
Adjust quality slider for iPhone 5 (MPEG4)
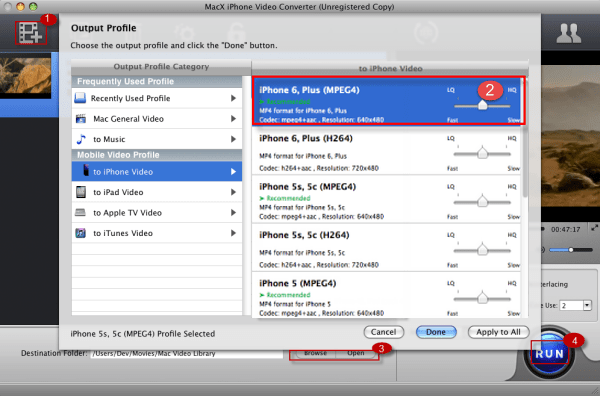pyautogui.click(x=482, y=298)
